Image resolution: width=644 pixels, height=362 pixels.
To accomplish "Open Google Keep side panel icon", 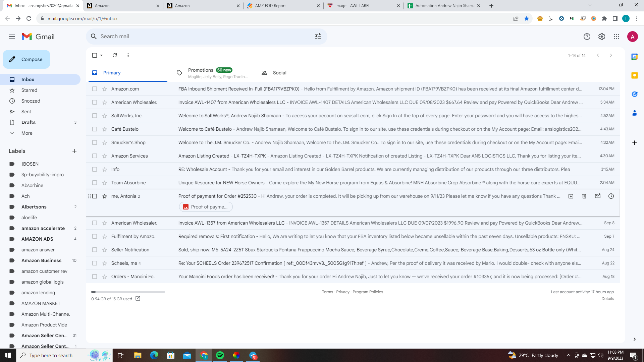I will pyautogui.click(x=635, y=75).
